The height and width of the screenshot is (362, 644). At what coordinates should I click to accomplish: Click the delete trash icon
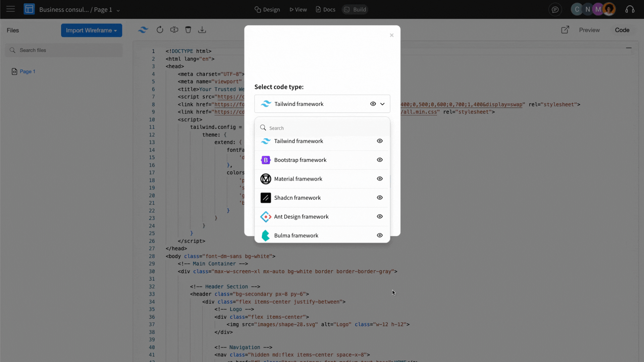[188, 30]
